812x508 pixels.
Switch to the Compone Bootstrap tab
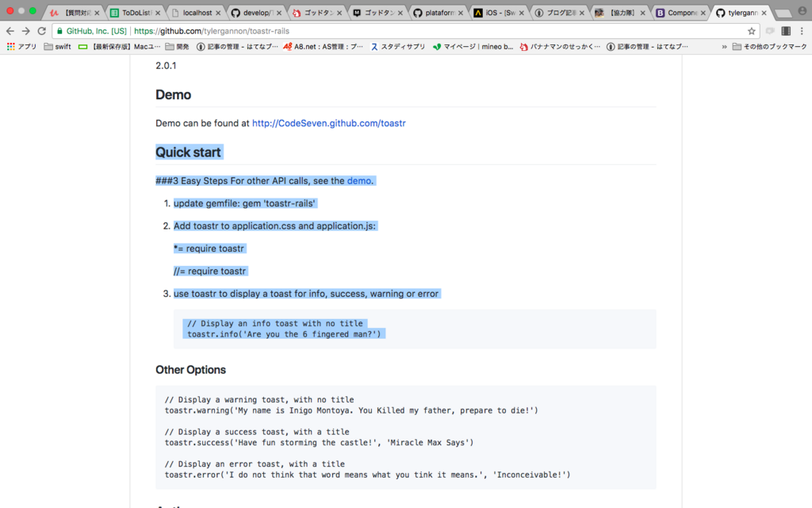coord(680,13)
